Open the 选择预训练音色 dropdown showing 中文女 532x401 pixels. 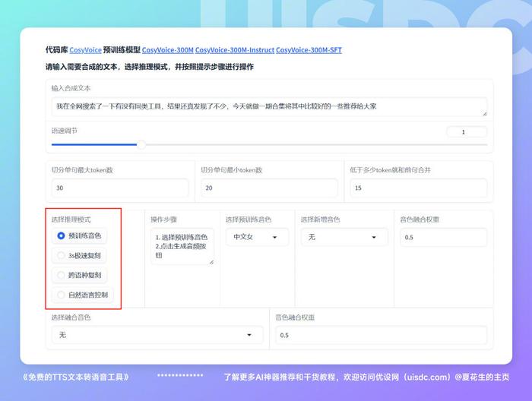[x=257, y=237]
